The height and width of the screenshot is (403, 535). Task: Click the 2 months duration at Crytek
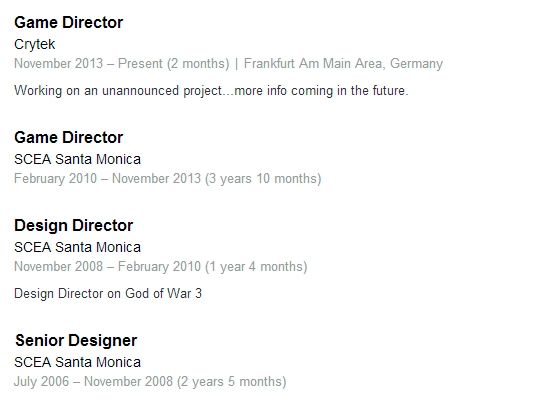pyautogui.click(x=198, y=63)
